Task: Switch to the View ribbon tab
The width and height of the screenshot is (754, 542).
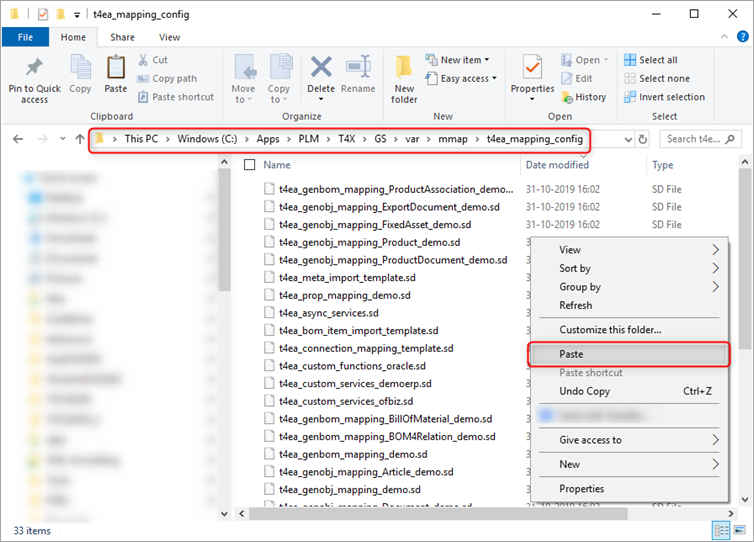Action: [169, 37]
